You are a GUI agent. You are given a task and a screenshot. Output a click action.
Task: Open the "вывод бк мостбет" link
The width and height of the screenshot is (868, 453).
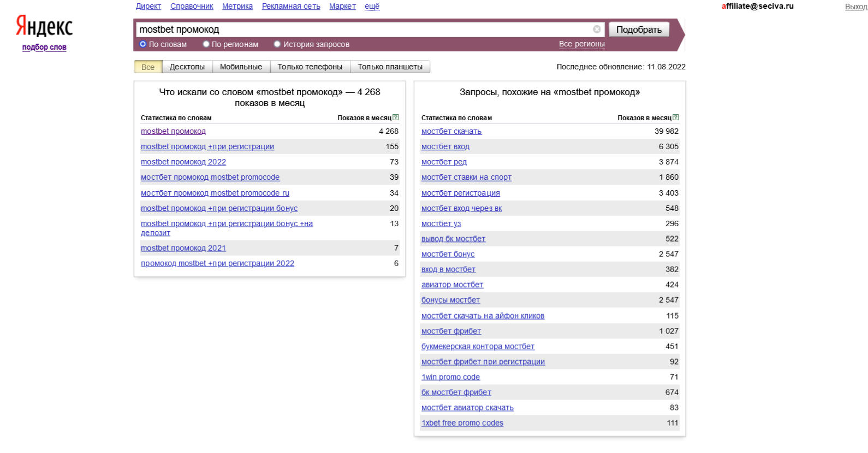[x=454, y=239]
